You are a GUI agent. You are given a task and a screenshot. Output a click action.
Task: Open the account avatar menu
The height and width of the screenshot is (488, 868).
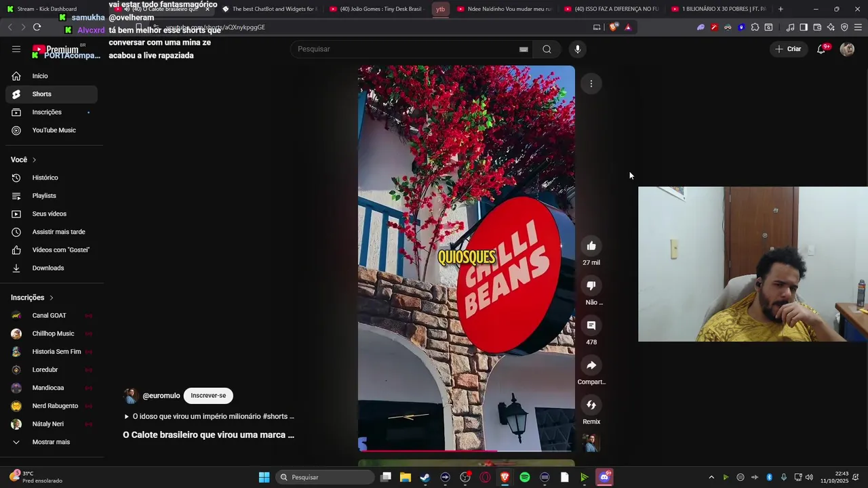coord(847,49)
